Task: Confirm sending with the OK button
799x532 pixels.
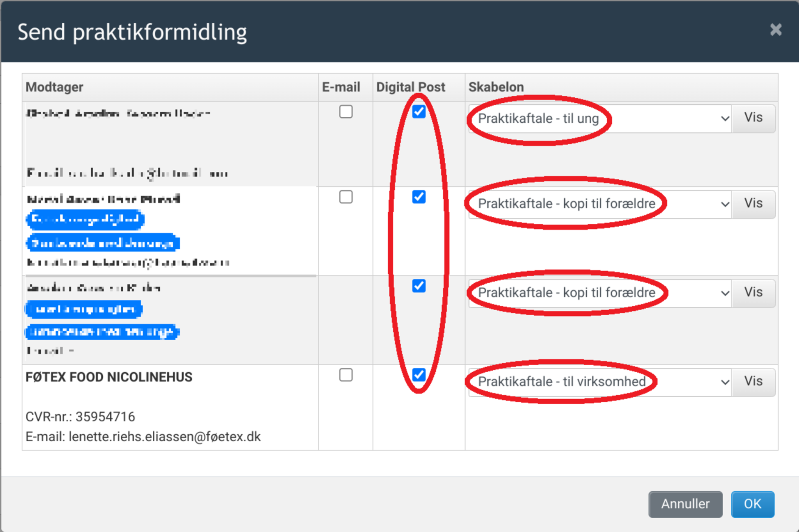Action: 752,504
